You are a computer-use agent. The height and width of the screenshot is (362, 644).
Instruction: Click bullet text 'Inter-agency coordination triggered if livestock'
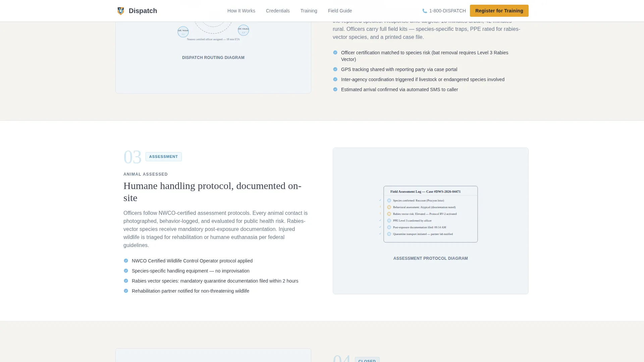pyautogui.click(x=423, y=79)
